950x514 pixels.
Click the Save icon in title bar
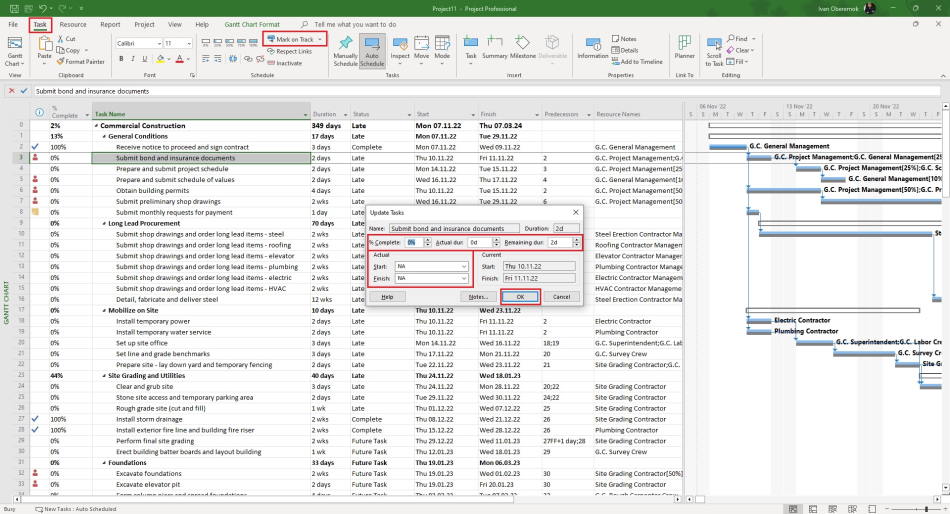(15, 8)
